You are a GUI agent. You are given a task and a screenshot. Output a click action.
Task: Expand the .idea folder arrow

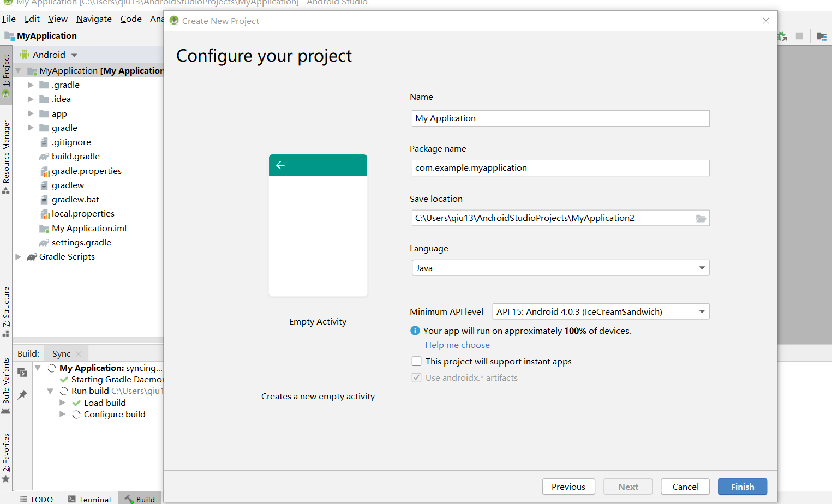pyautogui.click(x=31, y=99)
